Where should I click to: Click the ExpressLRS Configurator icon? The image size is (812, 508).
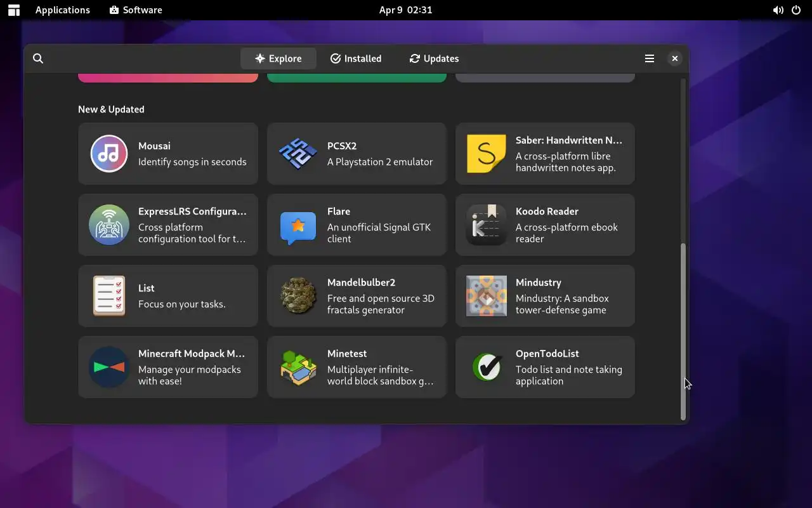(109, 225)
